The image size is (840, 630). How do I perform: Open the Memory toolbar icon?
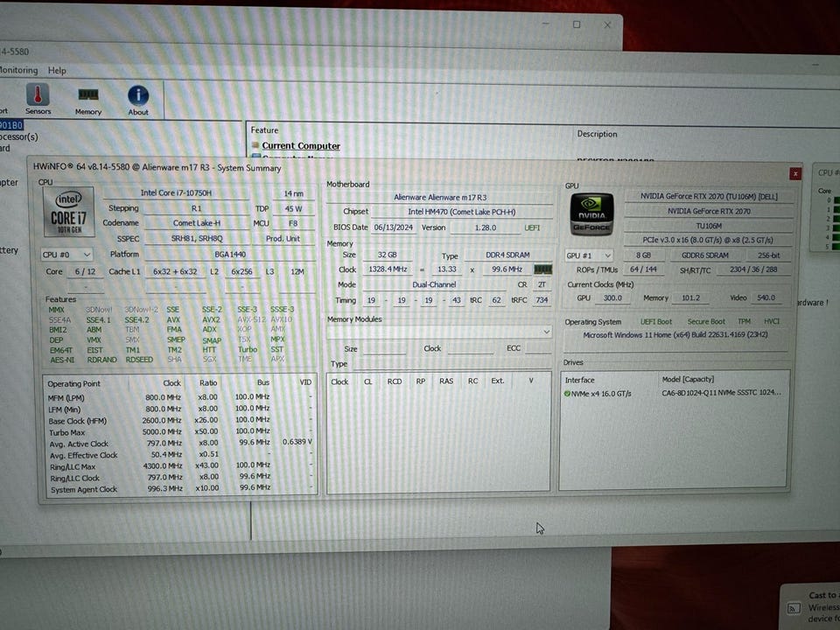tap(87, 101)
